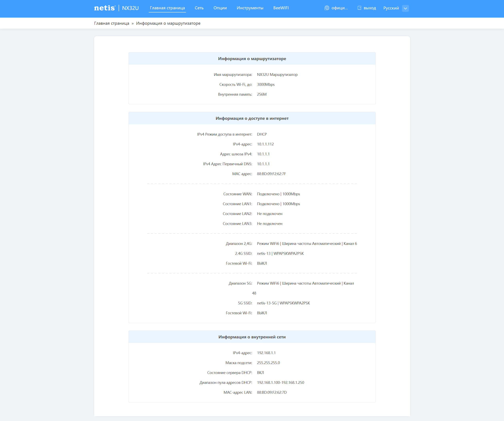Click the Главная страница breadcrumb link
504x421 pixels.
[x=111, y=23]
